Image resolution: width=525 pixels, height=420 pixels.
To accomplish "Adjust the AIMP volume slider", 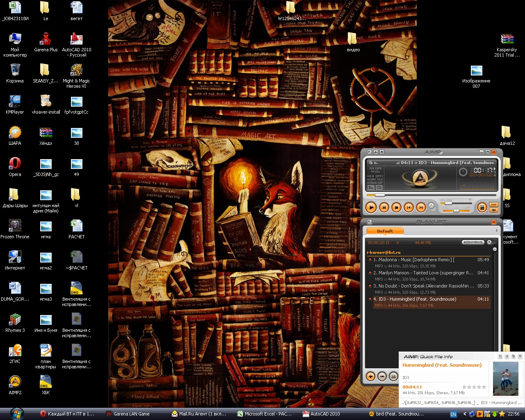I will pos(456,203).
